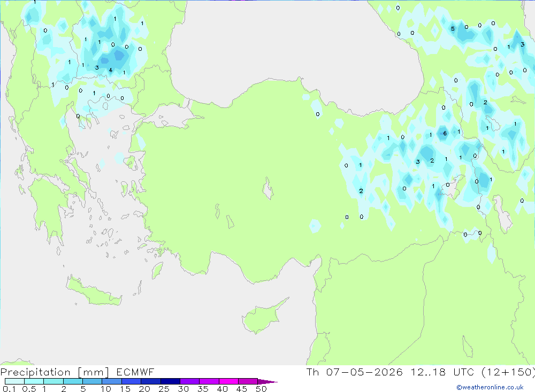Pick the 35–40 mm legend swatch
535x392 pixels.
tap(209, 381)
